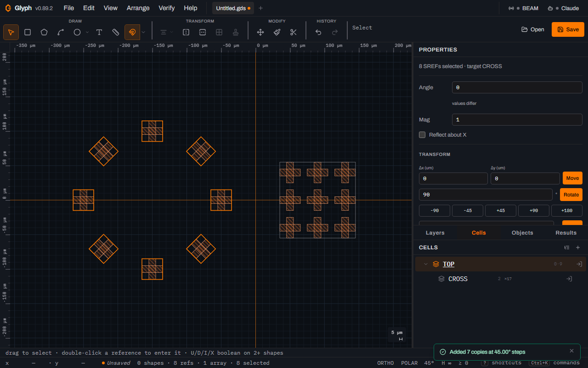Switch to the Results tab
The width and height of the screenshot is (588, 368).
566,233
